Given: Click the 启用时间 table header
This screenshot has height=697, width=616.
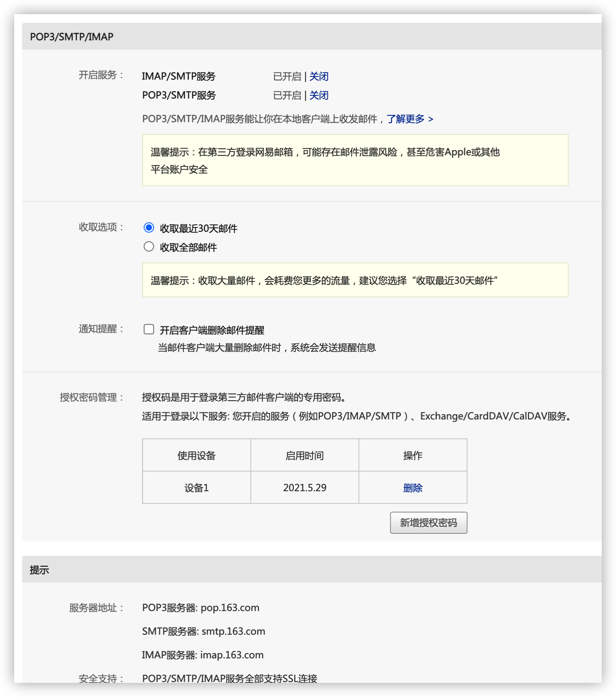Looking at the screenshot, I should 304,455.
